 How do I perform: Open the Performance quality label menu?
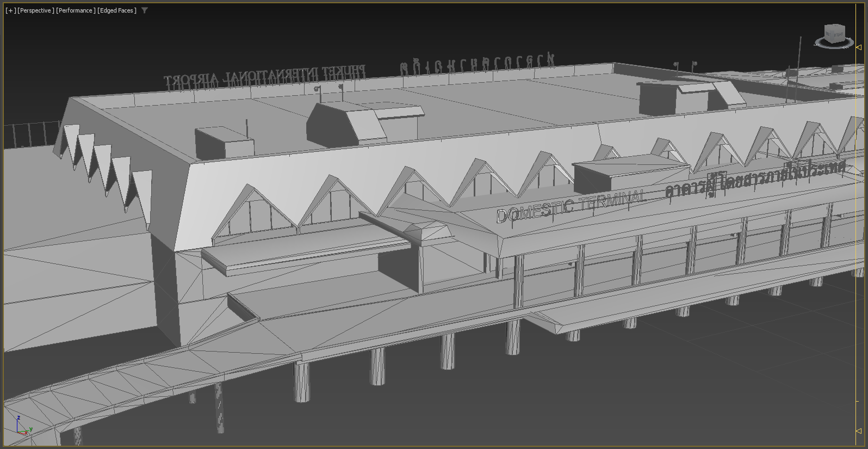(76, 10)
